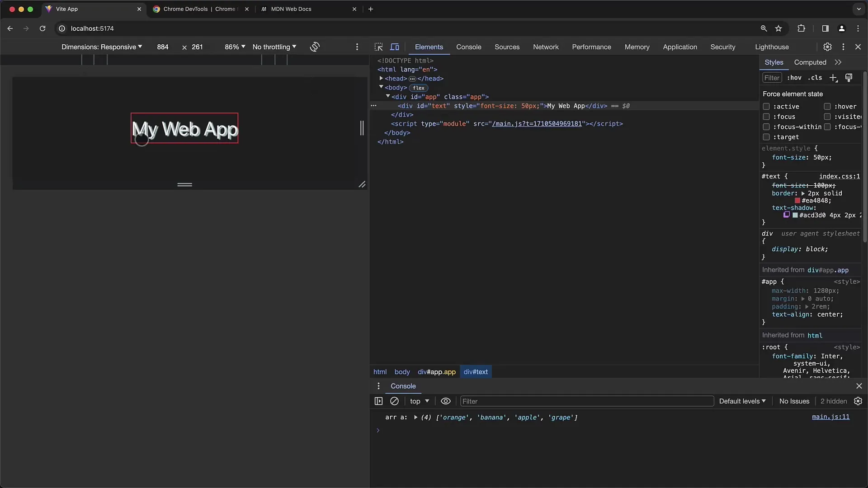868x488 pixels.
Task: Open the #acd3d0 shadow color swatch
Action: [x=795, y=215]
